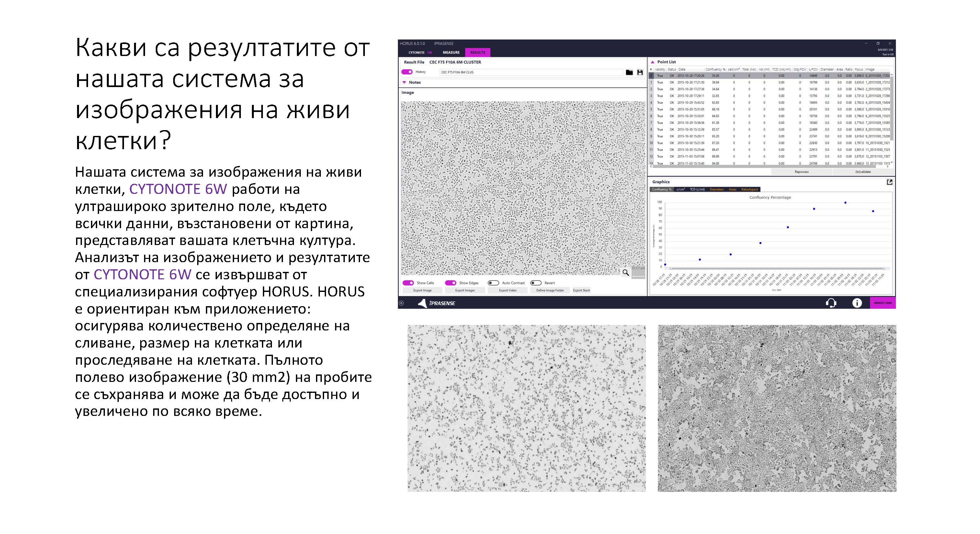This screenshot has width=980, height=534.
Task: Select row 12 dated 2015-11-03 15:07:08
Action: coord(769,157)
